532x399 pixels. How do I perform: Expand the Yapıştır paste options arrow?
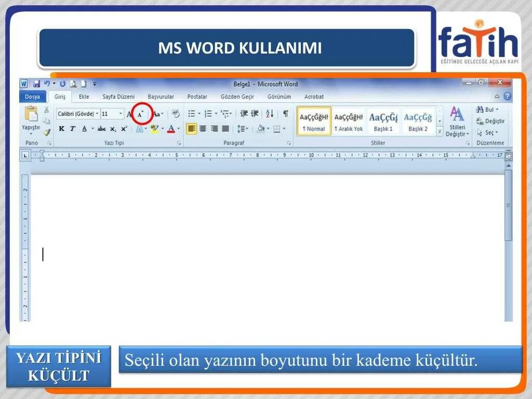tap(31, 132)
